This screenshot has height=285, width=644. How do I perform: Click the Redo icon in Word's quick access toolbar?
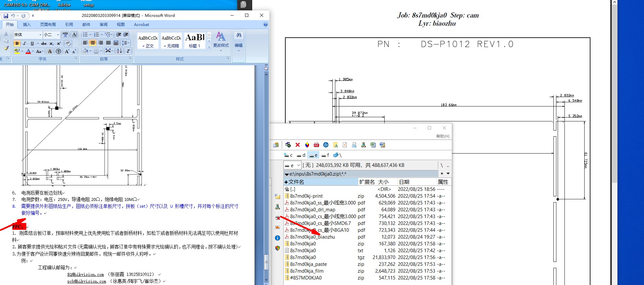point(23,16)
